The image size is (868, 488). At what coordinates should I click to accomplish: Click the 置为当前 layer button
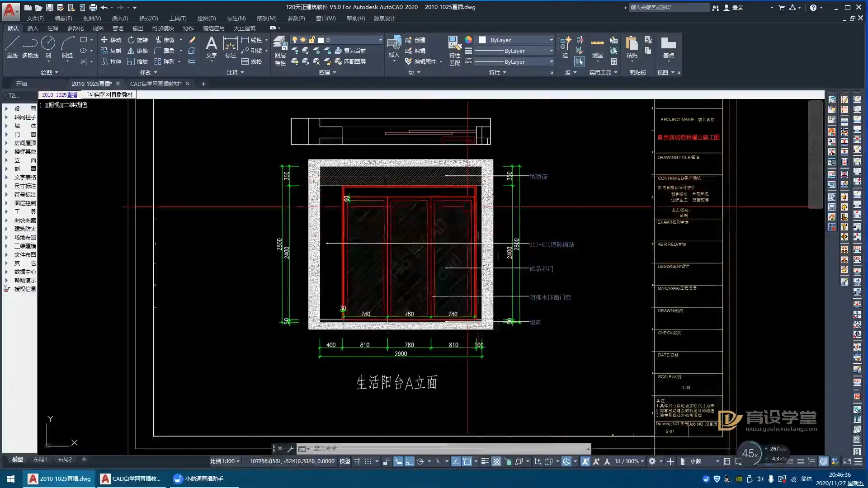tap(351, 51)
